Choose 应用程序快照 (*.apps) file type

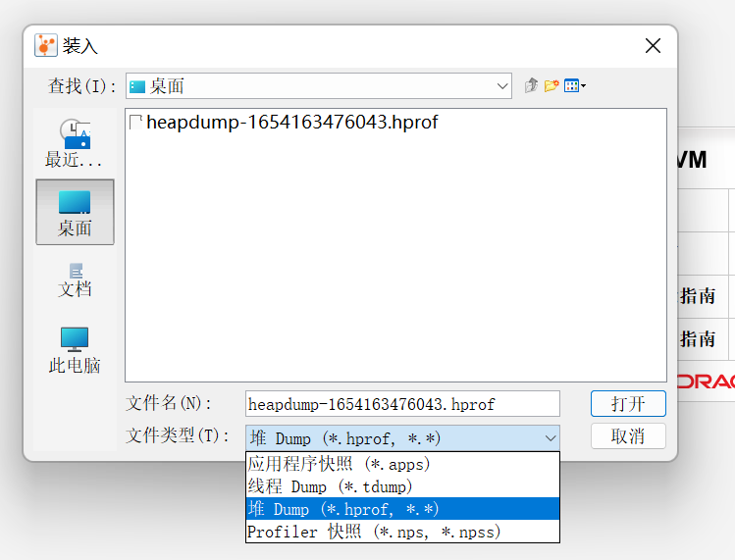tap(402, 464)
